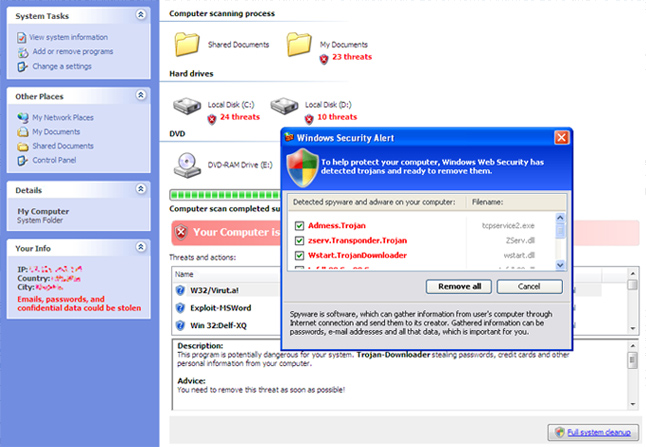Screen dimensions: 646x447
Task: Uncheck the Admess.Trojan checkbox
Action: click(300, 226)
